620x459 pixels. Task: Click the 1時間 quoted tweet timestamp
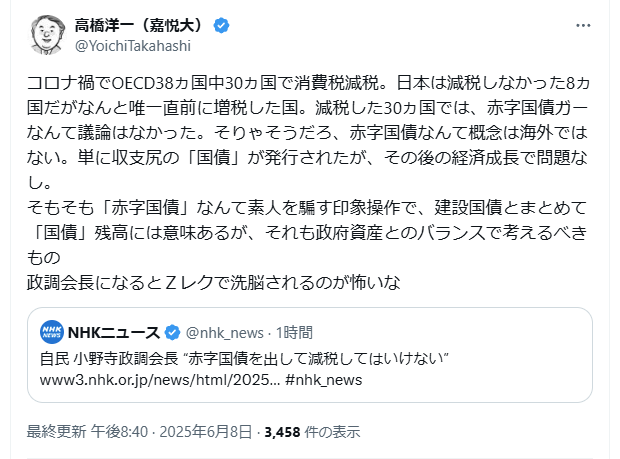click(x=292, y=333)
